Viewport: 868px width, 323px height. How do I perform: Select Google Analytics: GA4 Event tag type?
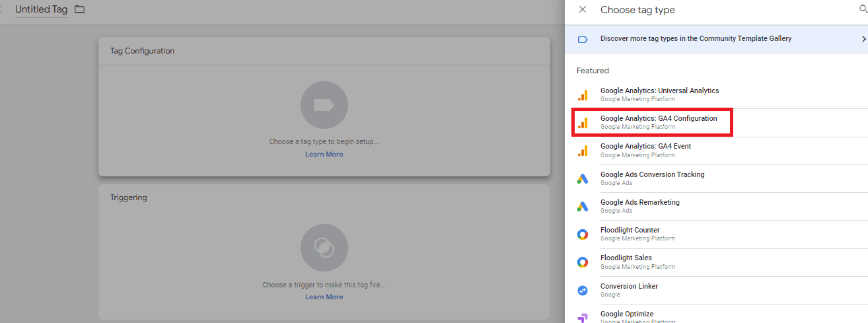click(x=717, y=151)
